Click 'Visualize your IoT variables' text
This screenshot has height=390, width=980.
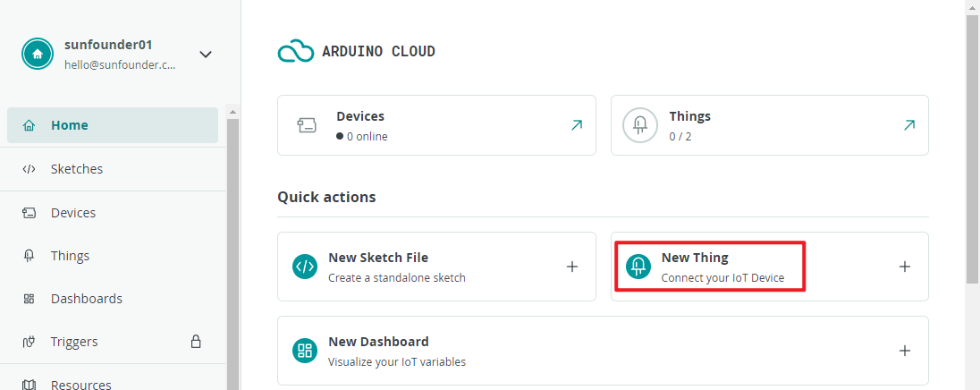pyautogui.click(x=397, y=361)
